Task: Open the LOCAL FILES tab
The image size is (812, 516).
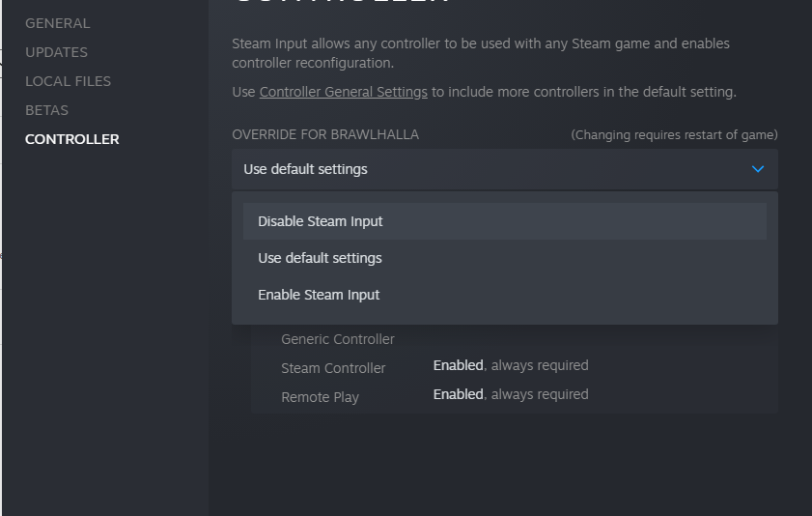Action: click(68, 81)
